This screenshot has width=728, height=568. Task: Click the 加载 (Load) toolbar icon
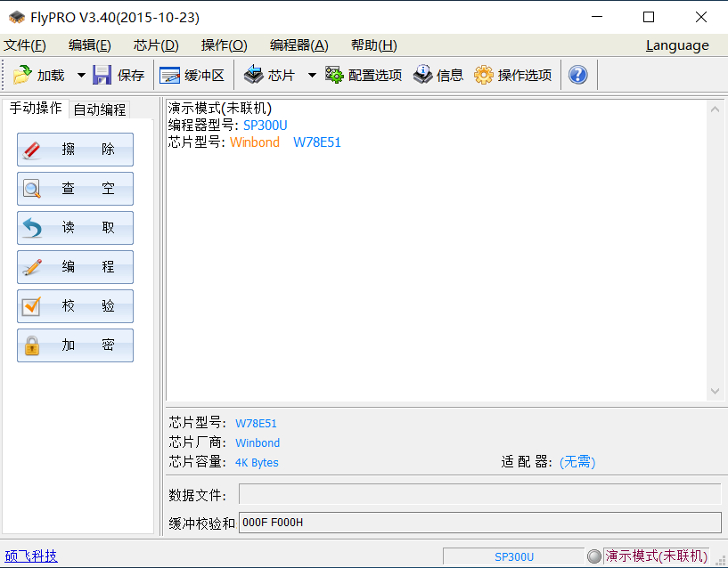tap(22, 76)
